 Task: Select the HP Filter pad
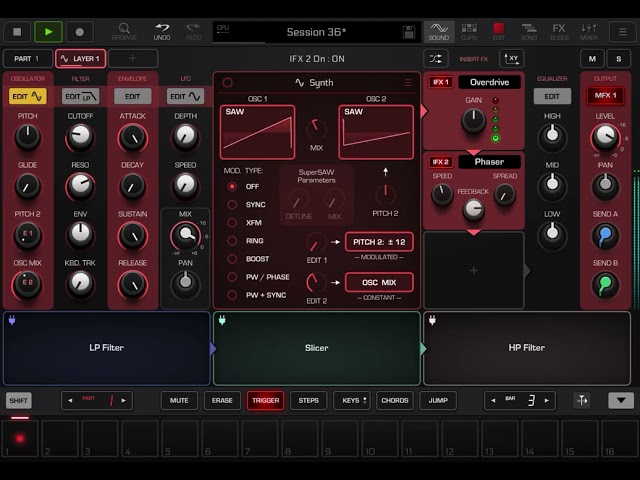pos(527,348)
